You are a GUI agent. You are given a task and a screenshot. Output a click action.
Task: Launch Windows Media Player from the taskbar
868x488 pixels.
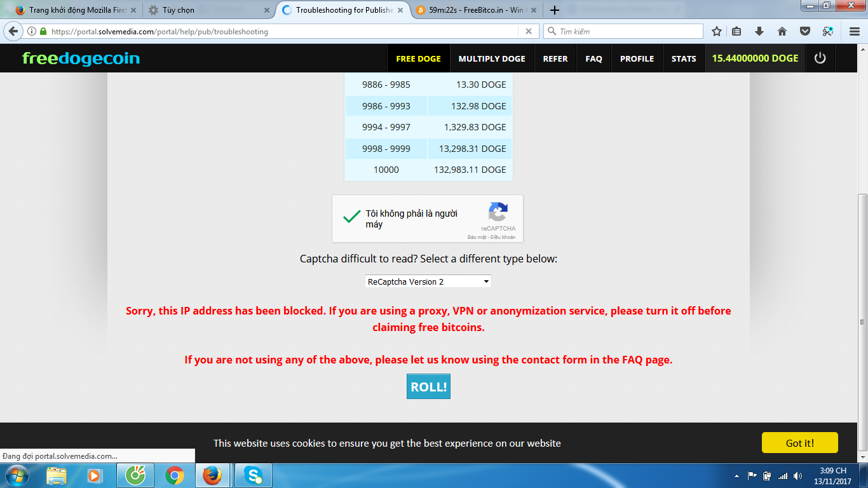(x=94, y=475)
